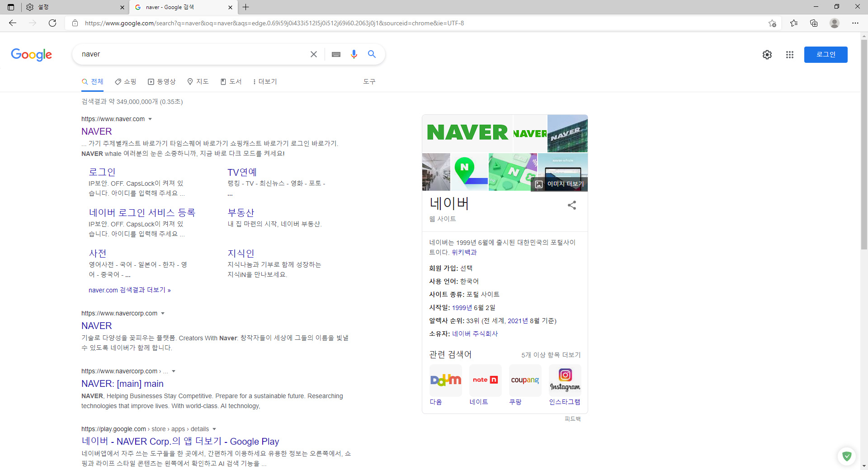Screen dimensions: 868x470
Task: Open the 네이버 주식회사 owner link
Action: click(475, 334)
